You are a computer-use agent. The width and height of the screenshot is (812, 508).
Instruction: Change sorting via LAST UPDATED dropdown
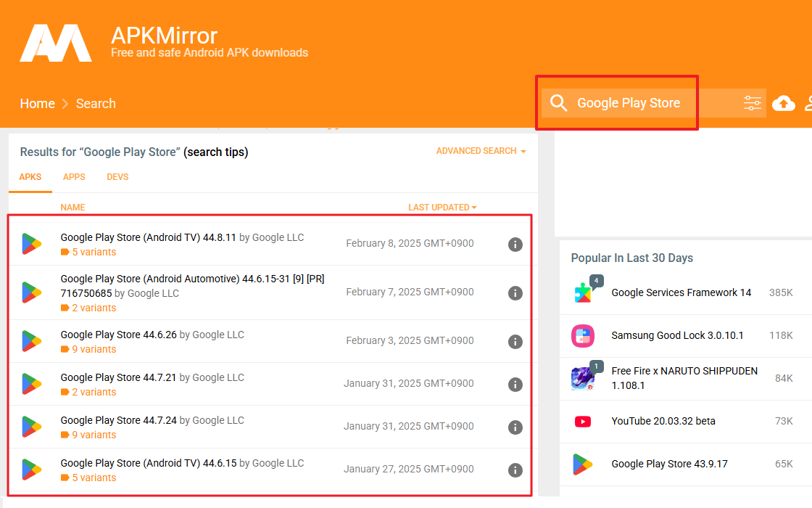coord(442,207)
